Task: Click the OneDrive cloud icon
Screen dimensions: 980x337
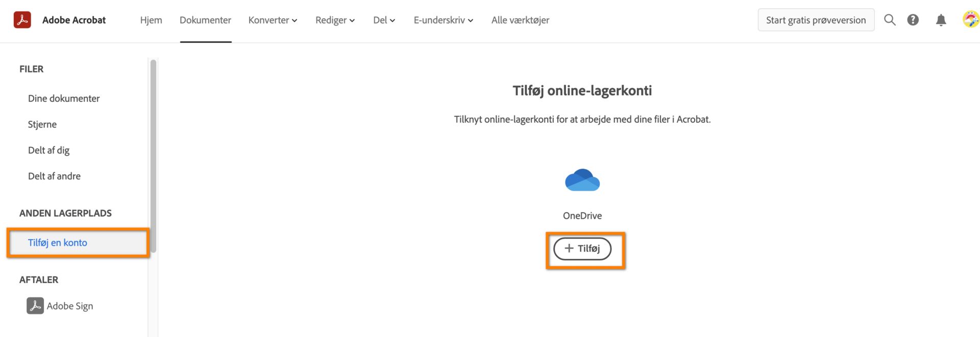Action: pos(582,180)
